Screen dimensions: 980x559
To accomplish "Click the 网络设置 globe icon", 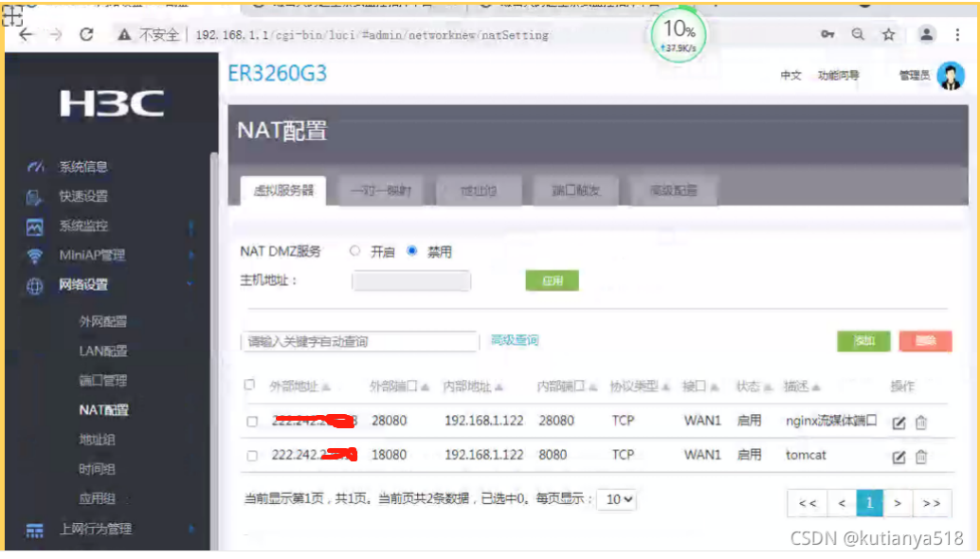I will 35,285.
